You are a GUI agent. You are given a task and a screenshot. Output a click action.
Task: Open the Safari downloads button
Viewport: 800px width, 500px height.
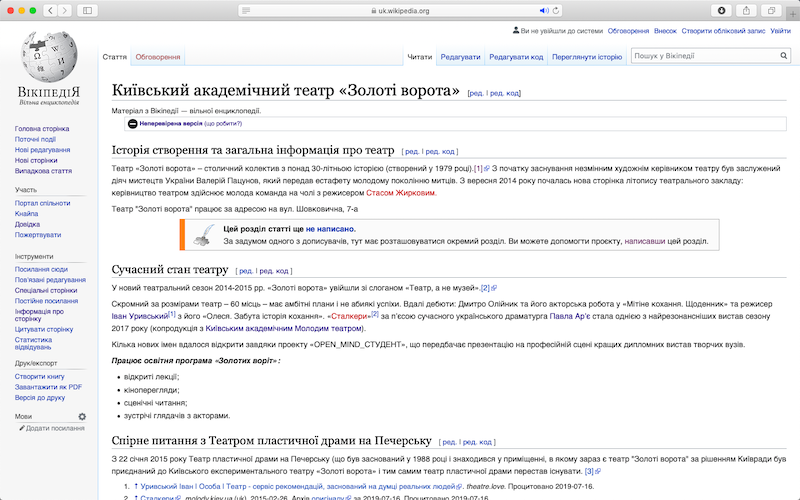[x=721, y=10]
